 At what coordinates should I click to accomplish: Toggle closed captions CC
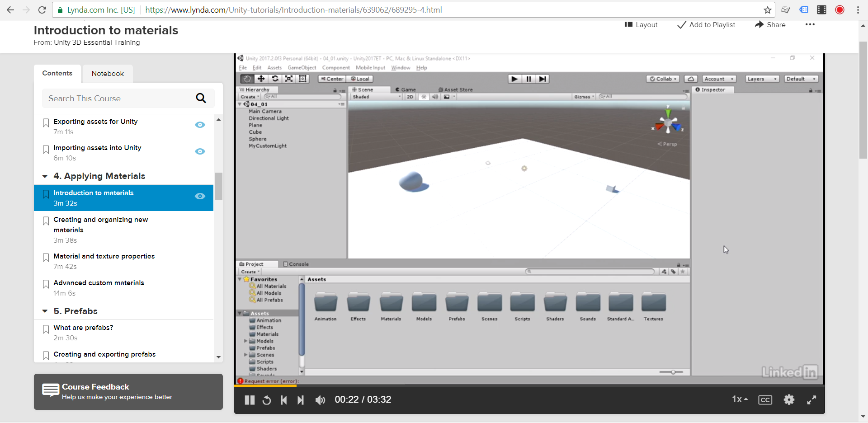coord(765,400)
